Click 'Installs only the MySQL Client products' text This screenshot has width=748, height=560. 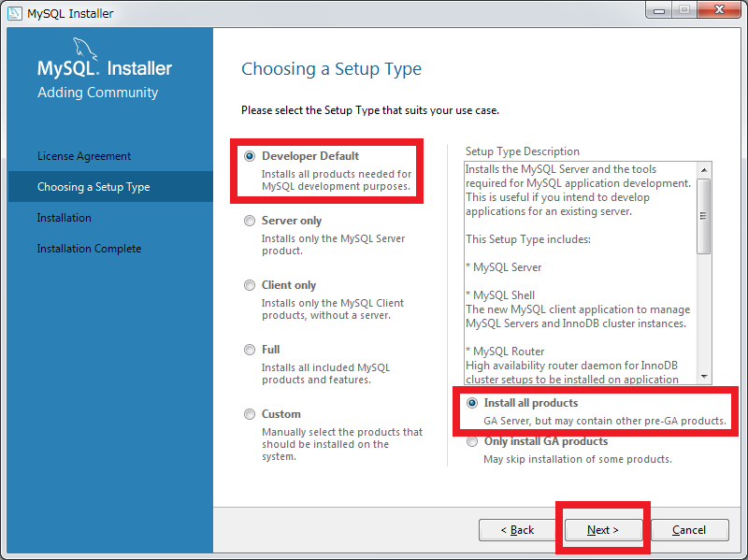333,309
